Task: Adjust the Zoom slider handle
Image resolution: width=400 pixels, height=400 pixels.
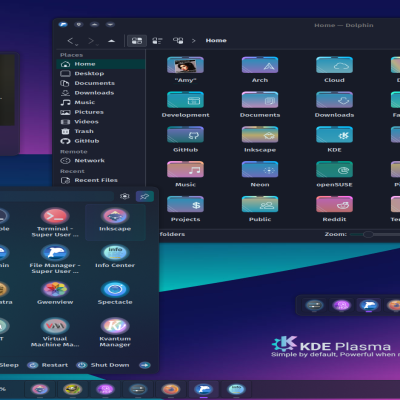Action: (x=368, y=234)
